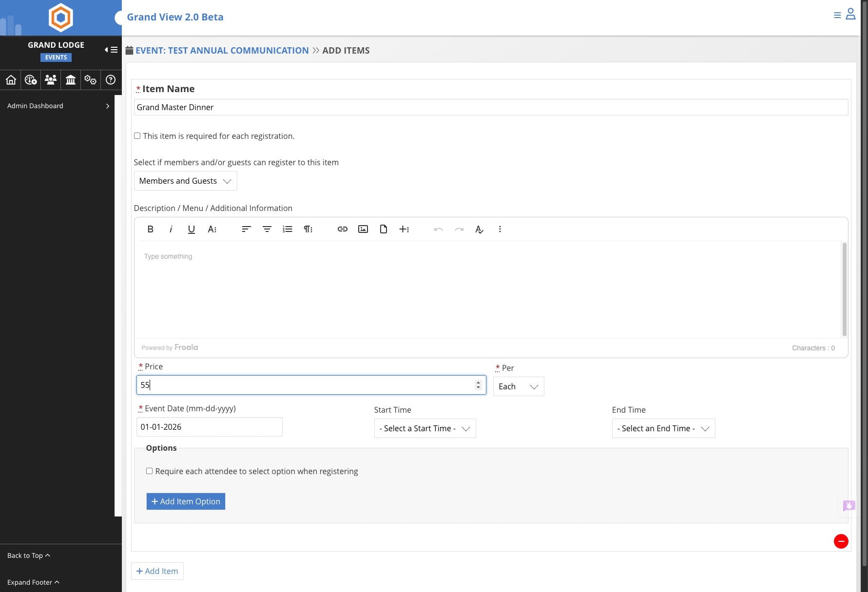The height and width of the screenshot is (592, 868).
Task: Open the Select an End Time dropdown
Action: 663,428
